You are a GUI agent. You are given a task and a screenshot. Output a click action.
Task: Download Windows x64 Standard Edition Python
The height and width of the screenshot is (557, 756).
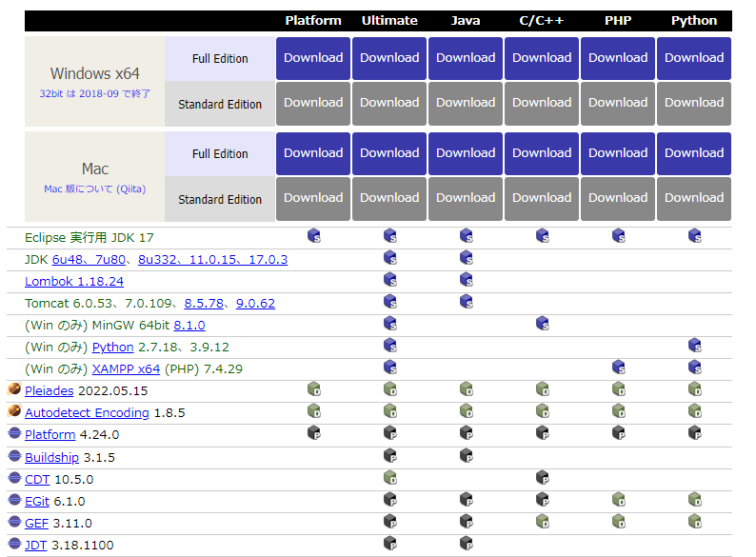694,103
